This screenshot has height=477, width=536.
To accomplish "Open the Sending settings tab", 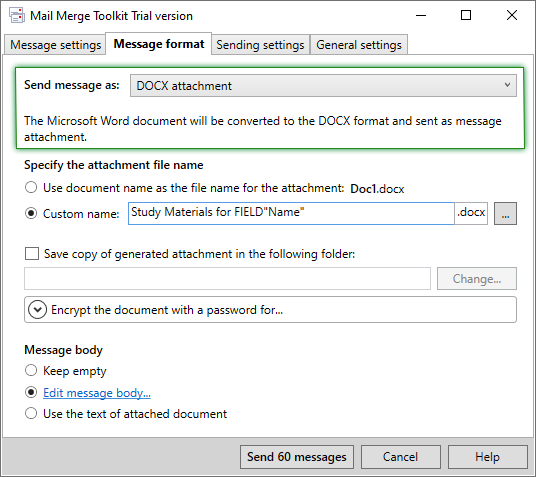I will tap(260, 45).
